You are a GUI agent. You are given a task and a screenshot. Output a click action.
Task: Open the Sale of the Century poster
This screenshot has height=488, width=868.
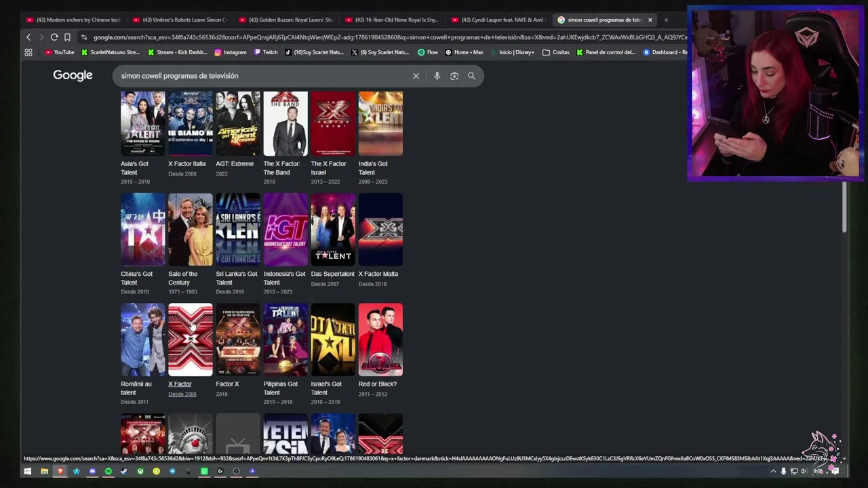click(190, 229)
